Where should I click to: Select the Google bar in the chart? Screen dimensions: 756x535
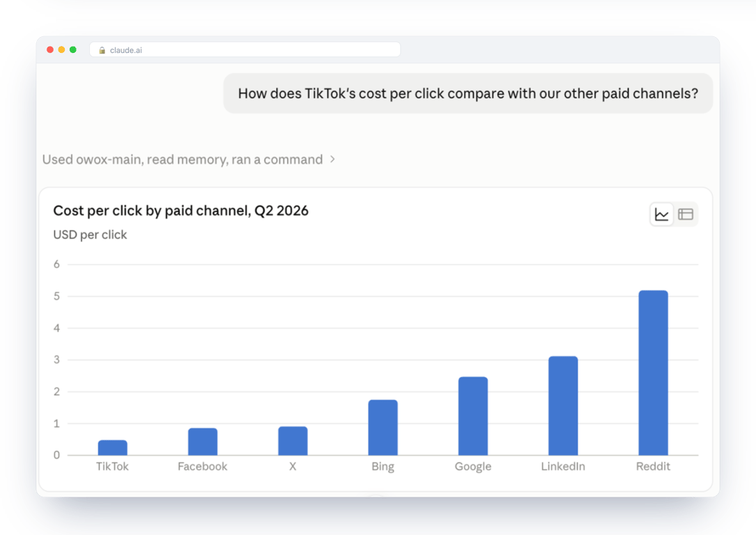pyautogui.click(x=473, y=417)
